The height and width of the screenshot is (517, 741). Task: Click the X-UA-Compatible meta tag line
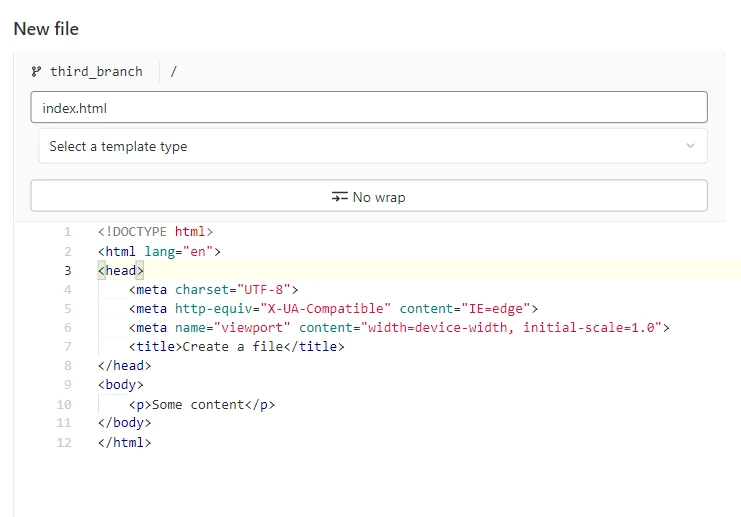(x=333, y=309)
